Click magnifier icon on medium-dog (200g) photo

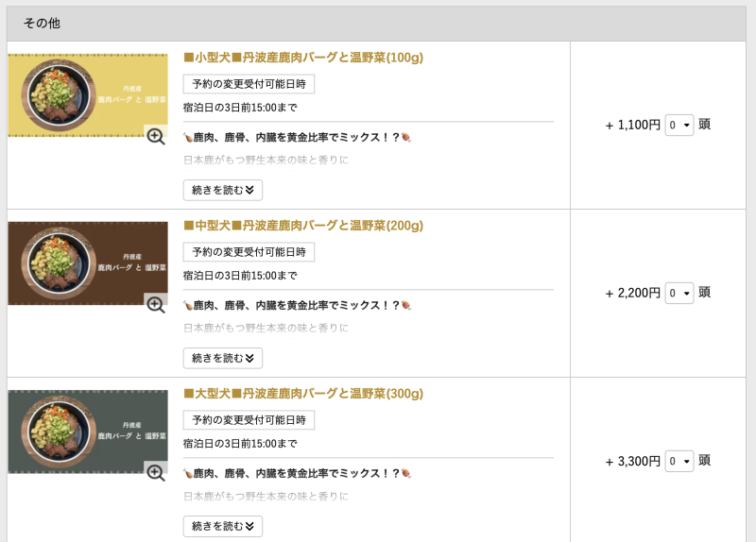(156, 305)
